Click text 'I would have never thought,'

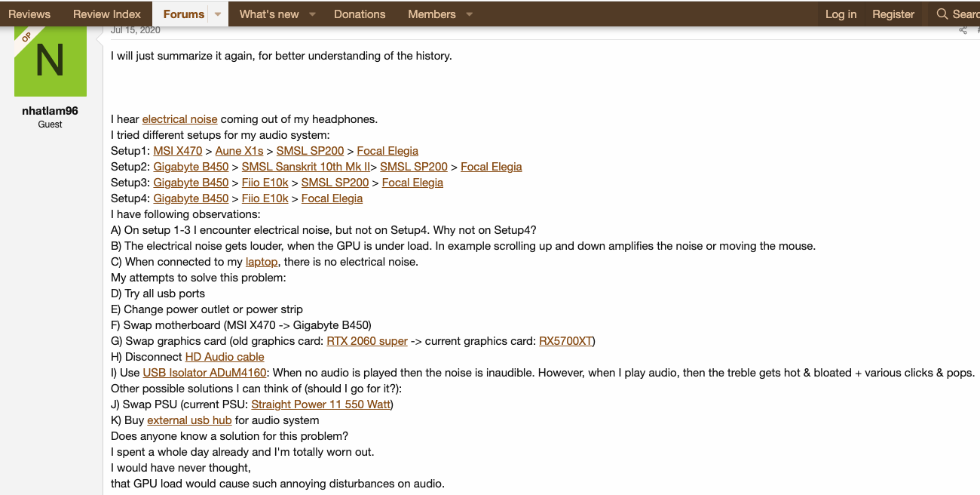tap(181, 468)
